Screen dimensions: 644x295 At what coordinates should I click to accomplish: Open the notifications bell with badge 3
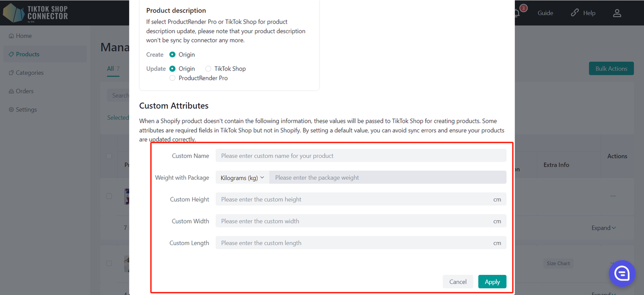(x=517, y=12)
